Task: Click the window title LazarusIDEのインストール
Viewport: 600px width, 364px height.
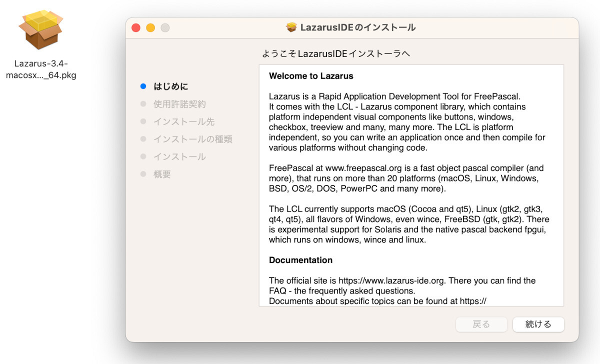Action: [x=357, y=27]
